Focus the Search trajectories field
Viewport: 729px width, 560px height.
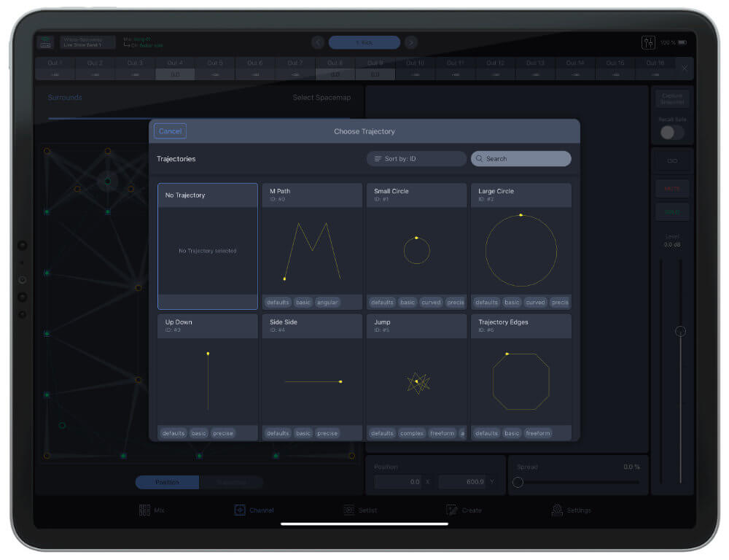[x=521, y=159]
